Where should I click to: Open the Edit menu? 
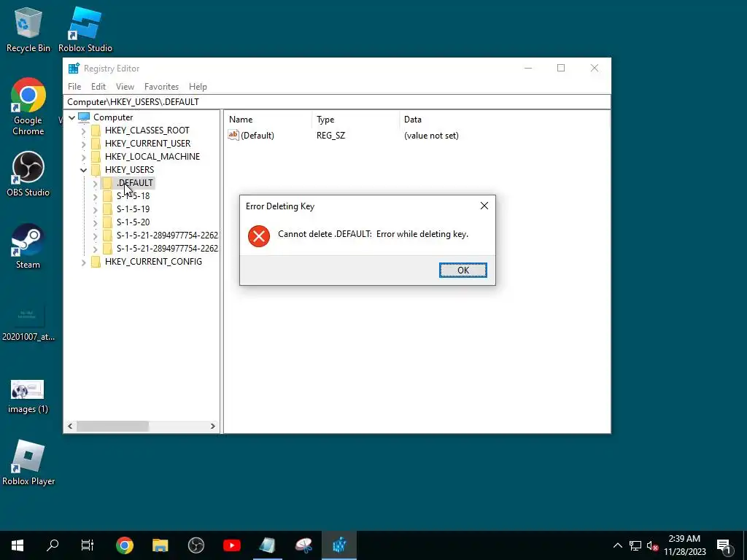tap(98, 87)
